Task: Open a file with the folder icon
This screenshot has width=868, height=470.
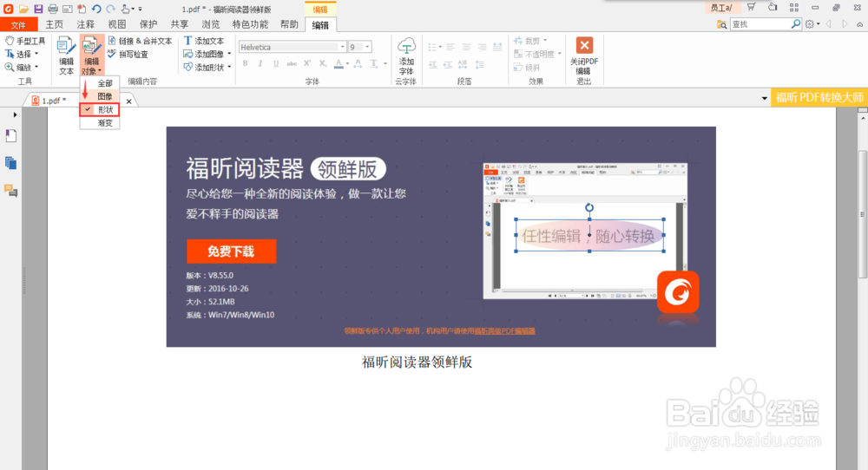Action: 23,9
